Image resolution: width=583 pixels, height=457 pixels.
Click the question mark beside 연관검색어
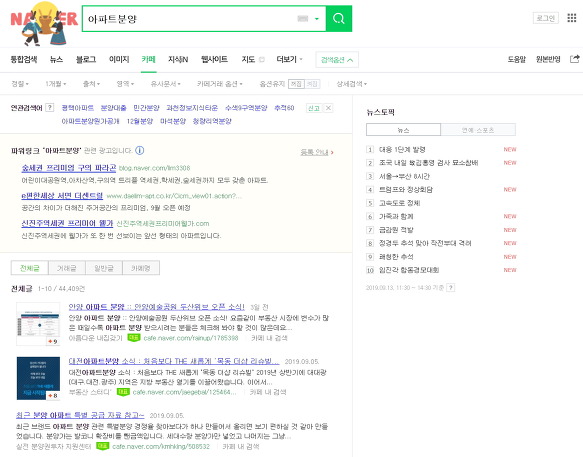tap(49, 108)
